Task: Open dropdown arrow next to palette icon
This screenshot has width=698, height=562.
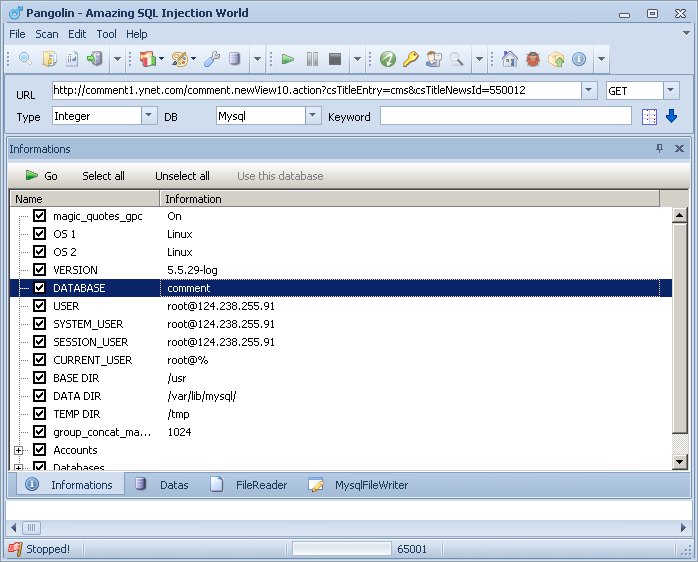Action: 194,59
